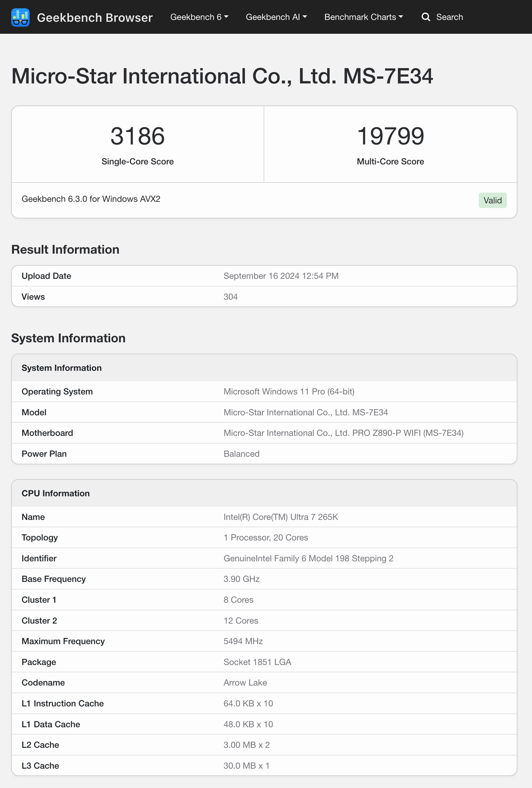Click the 48.0 KB x 10 value

click(x=248, y=724)
